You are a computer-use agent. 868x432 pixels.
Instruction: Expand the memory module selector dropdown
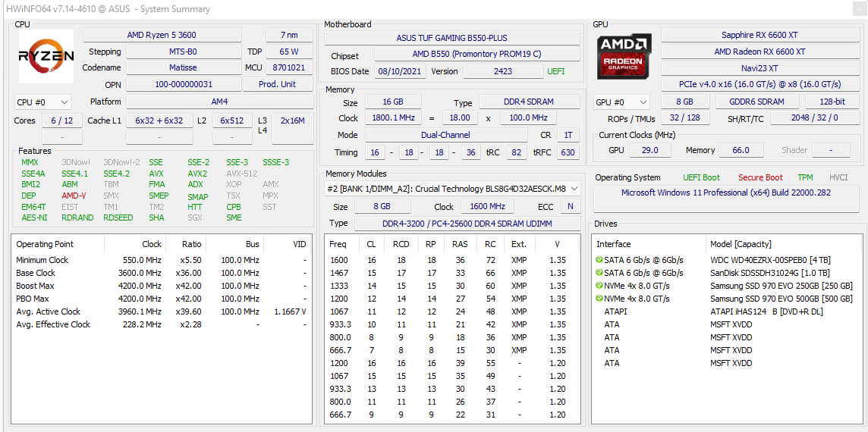(452, 189)
